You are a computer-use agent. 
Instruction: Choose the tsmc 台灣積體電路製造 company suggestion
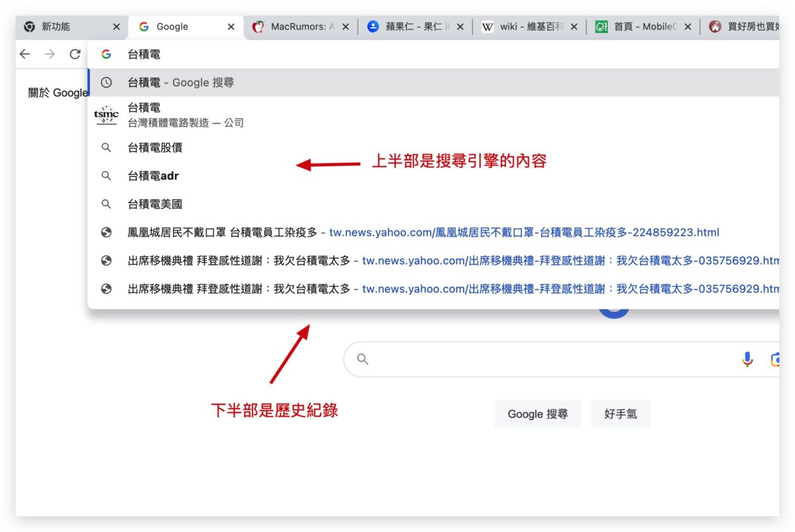click(433, 115)
